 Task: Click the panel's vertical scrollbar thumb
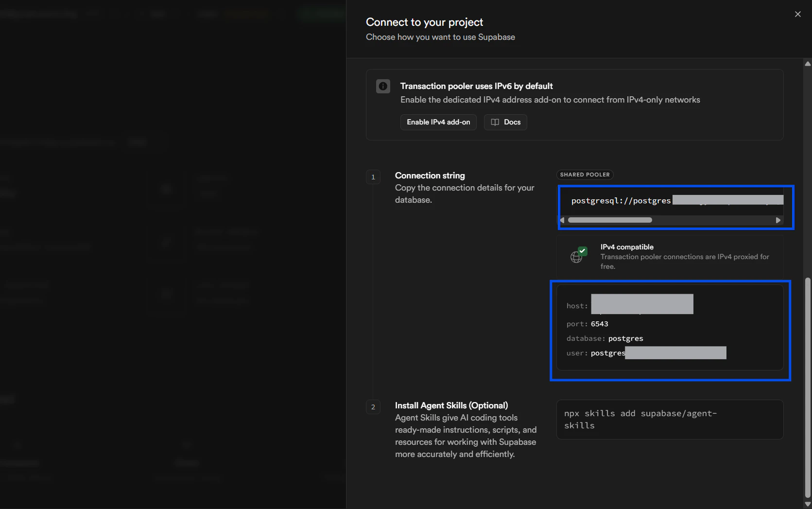click(x=808, y=387)
